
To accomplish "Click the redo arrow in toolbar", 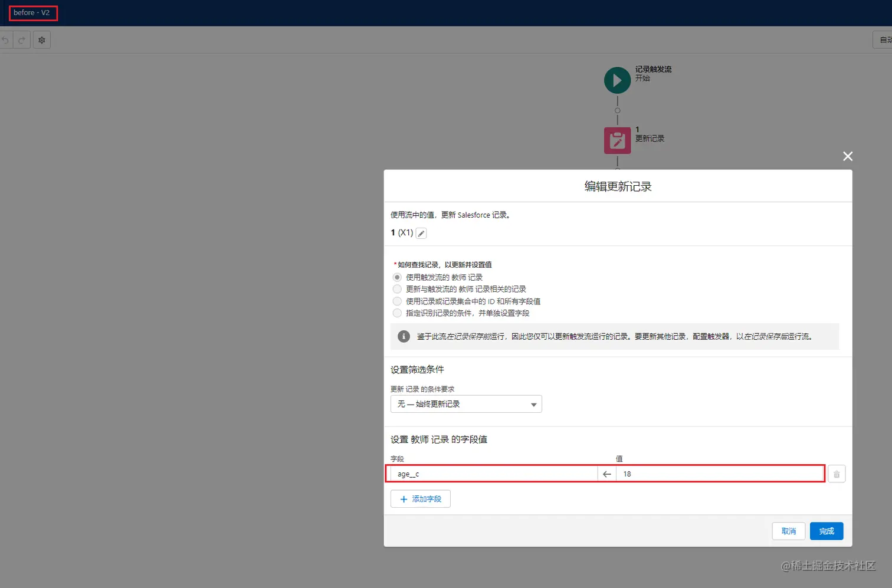I will tap(22, 40).
